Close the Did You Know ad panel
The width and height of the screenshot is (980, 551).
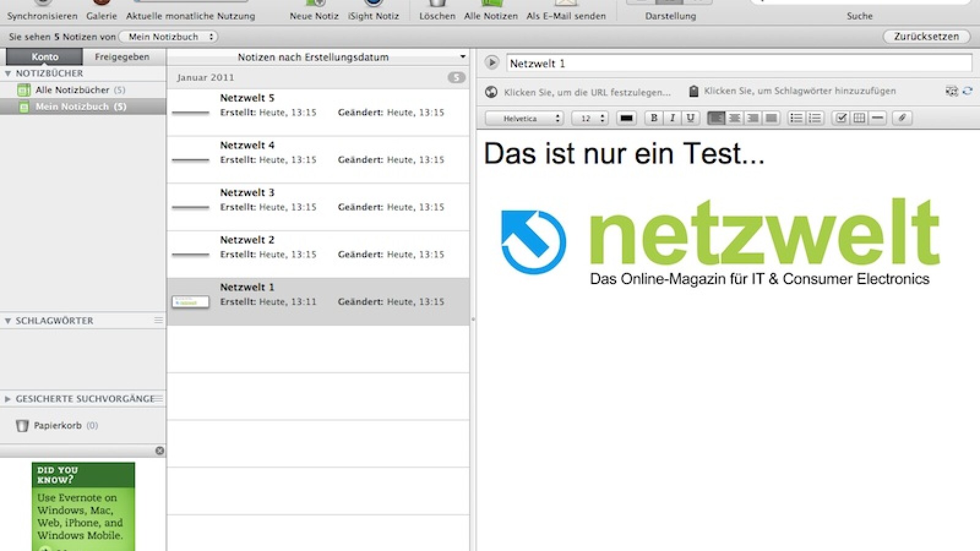[x=159, y=451]
